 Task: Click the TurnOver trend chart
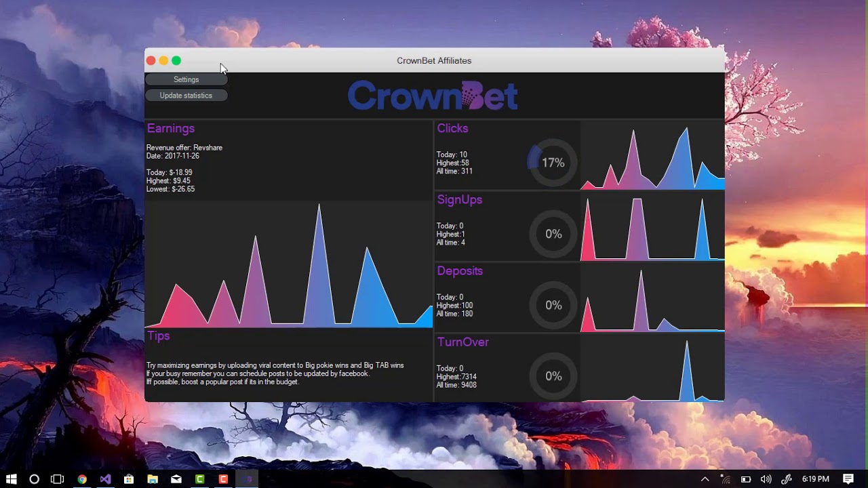[x=652, y=369]
